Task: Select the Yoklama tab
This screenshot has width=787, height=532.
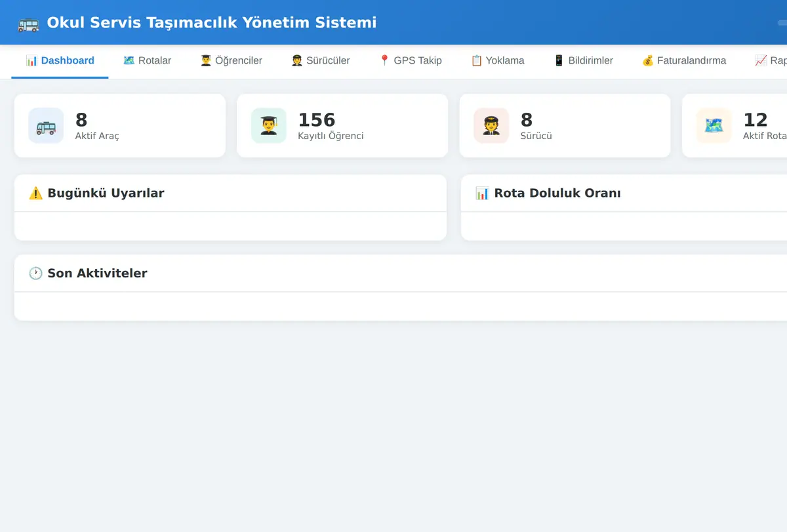Action: pos(497,60)
